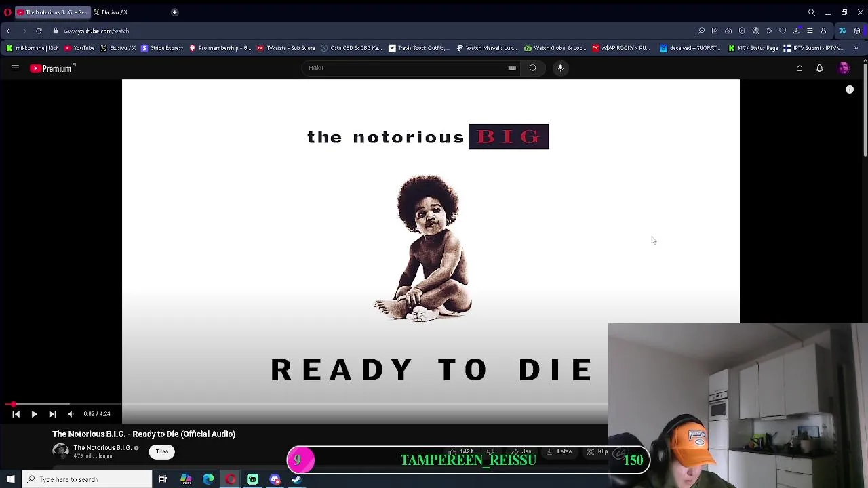This screenshot has width=868, height=488.
Task: Skip to the next video
Action: (52, 414)
